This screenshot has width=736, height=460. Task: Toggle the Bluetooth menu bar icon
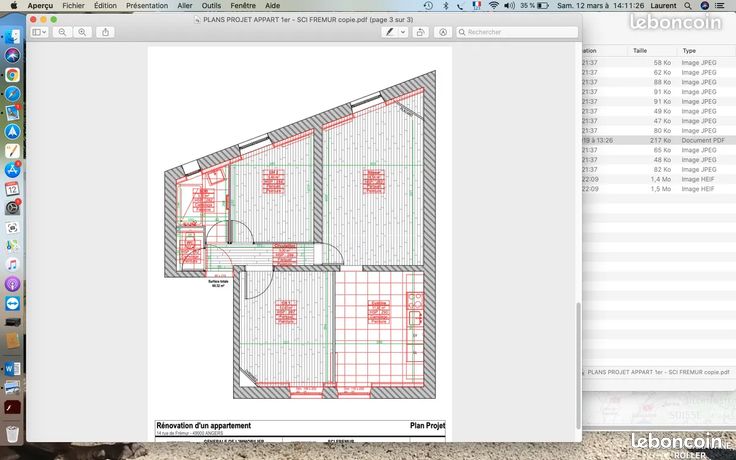point(446,6)
